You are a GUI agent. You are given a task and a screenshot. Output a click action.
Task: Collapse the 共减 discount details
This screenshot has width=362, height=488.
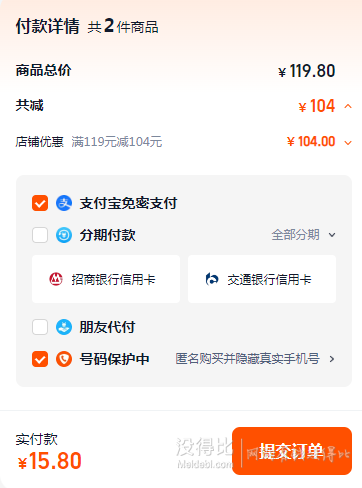(348, 106)
